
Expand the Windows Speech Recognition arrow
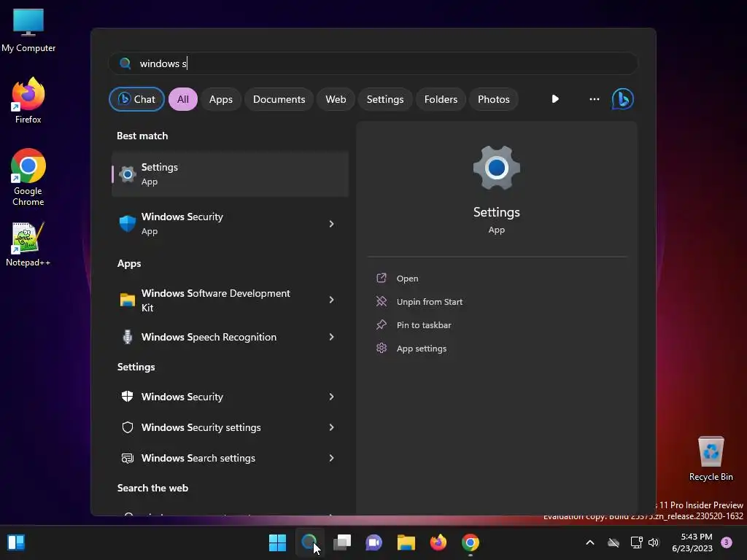[x=332, y=337]
